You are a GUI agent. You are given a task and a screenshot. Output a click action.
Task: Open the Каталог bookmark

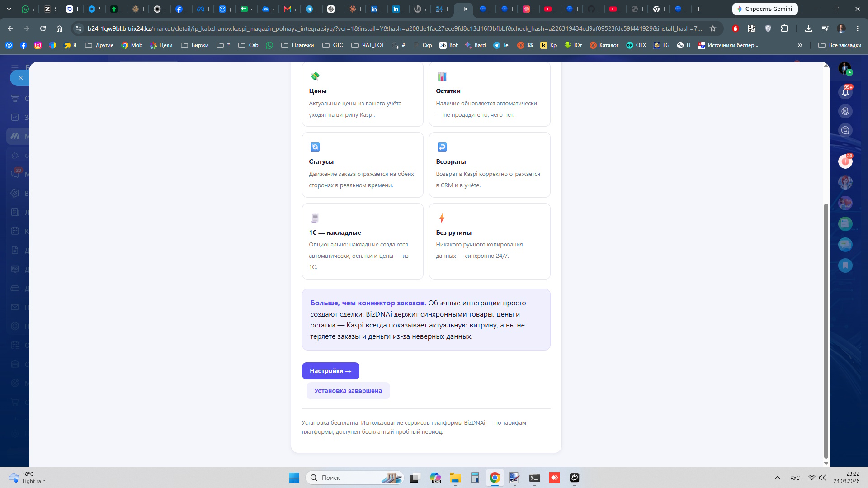604,45
